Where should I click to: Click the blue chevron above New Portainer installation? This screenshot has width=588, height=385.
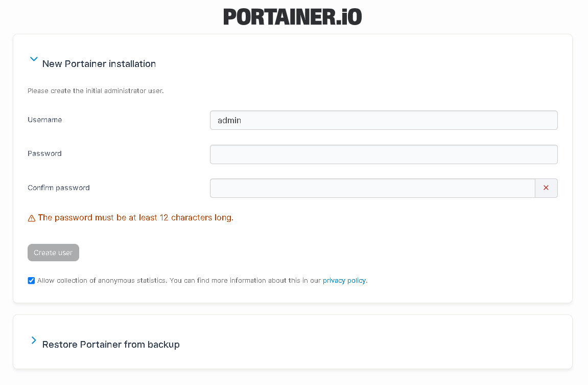pyautogui.click(x=34, y=59)
